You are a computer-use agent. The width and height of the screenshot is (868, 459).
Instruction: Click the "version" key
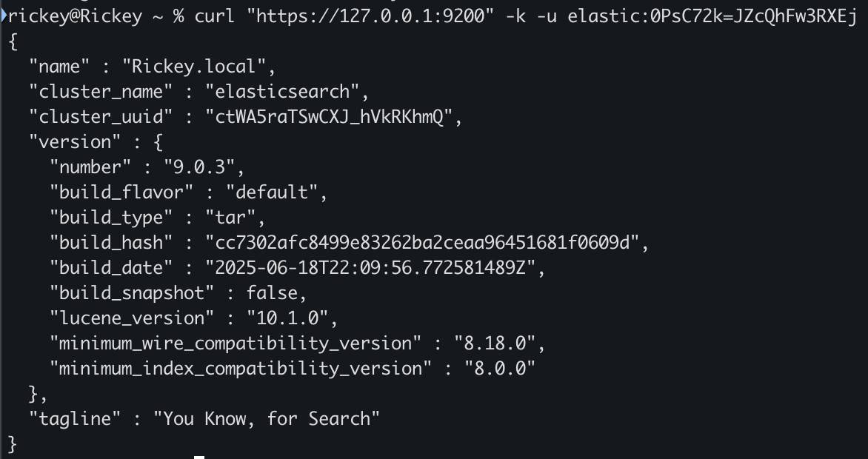click(x=75, y=141)
